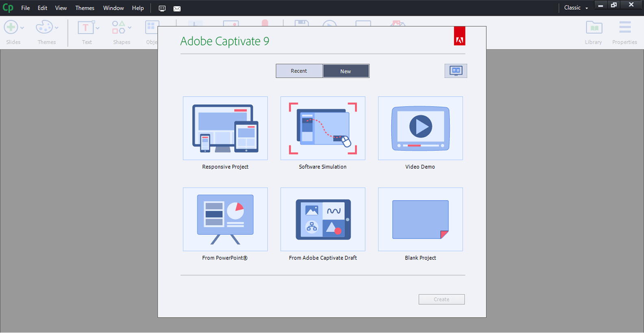The width and height of the screenshot is (644, 333).
Task: Click the From PowerPoint label
Action: [225, 258]
